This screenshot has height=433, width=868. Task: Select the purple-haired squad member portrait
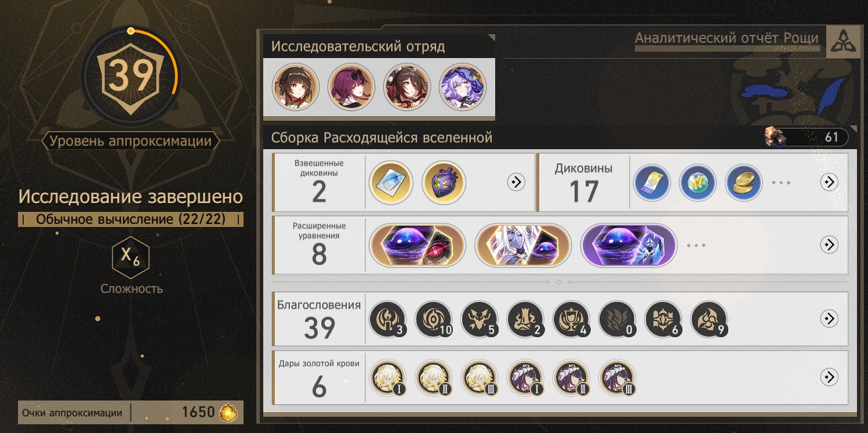[x=463, y=87]
